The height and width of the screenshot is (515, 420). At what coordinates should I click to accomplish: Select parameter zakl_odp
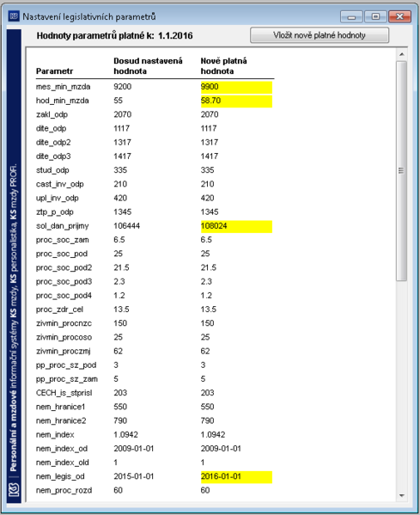(52, 114)
